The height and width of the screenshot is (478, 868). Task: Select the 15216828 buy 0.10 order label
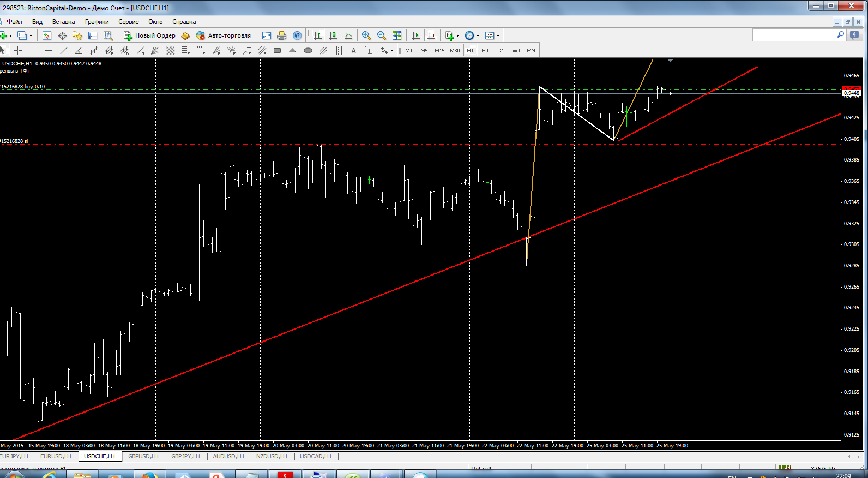pos(22,87)
